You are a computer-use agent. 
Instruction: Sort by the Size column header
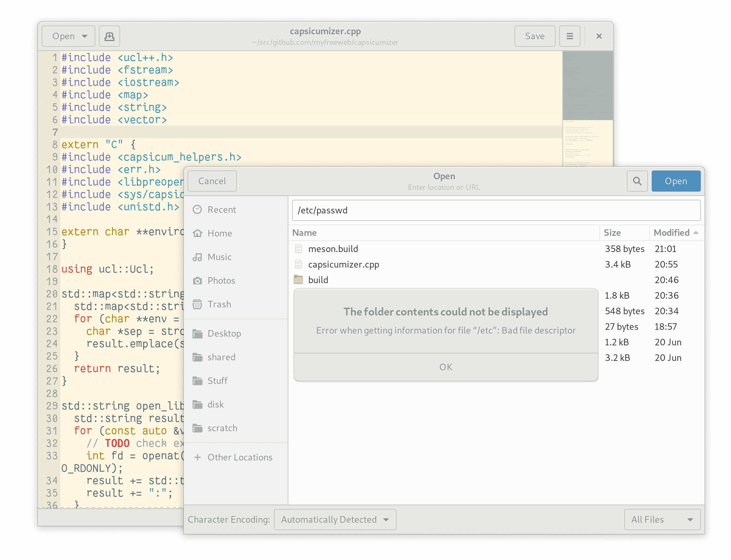tap(624, 233)
